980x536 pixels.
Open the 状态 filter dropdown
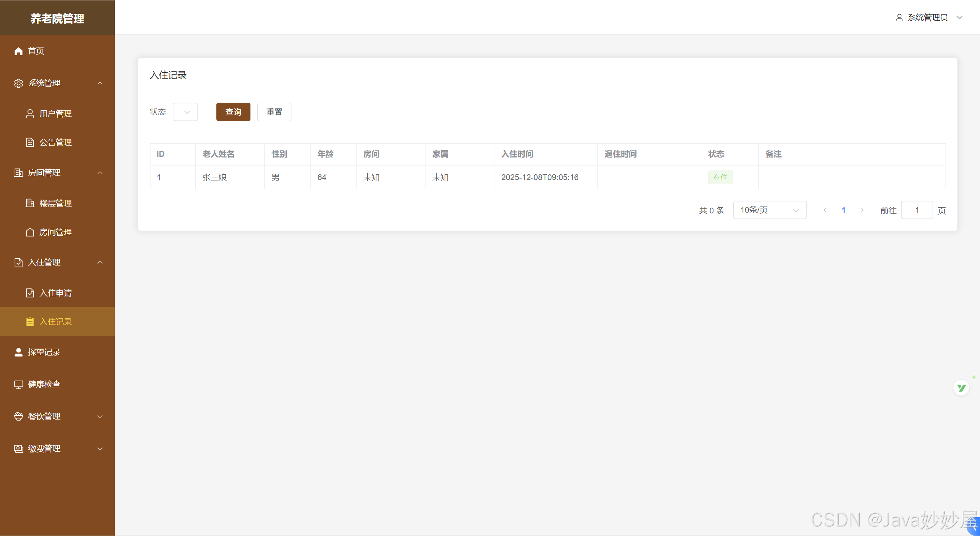[x=185, y=112]
